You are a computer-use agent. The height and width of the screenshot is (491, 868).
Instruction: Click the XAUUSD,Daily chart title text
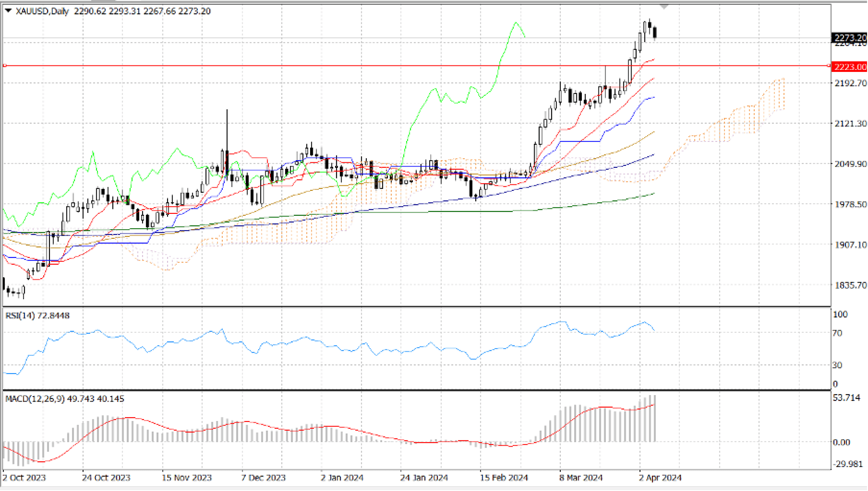[42, 11]
